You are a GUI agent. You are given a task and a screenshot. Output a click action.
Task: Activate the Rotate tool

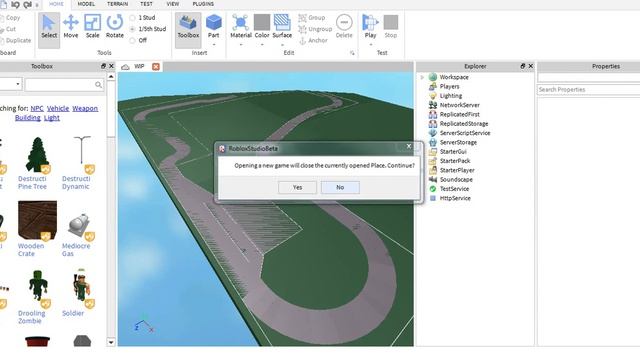[115, 27]
